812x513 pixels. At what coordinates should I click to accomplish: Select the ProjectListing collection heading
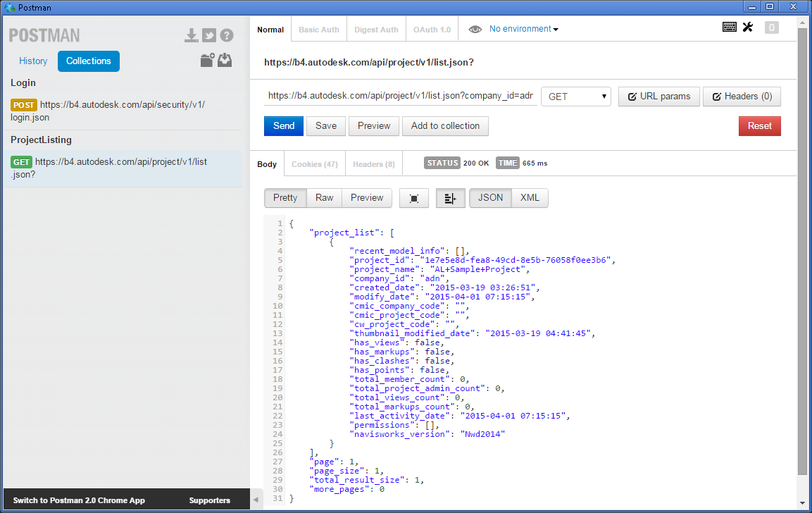pyautogui.click(x=42, y=140)
